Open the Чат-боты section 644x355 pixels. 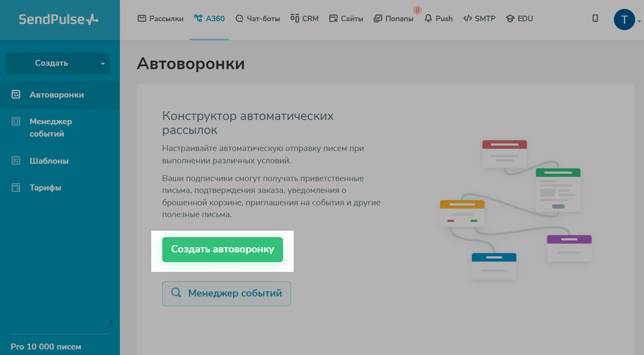click(258, 19)
